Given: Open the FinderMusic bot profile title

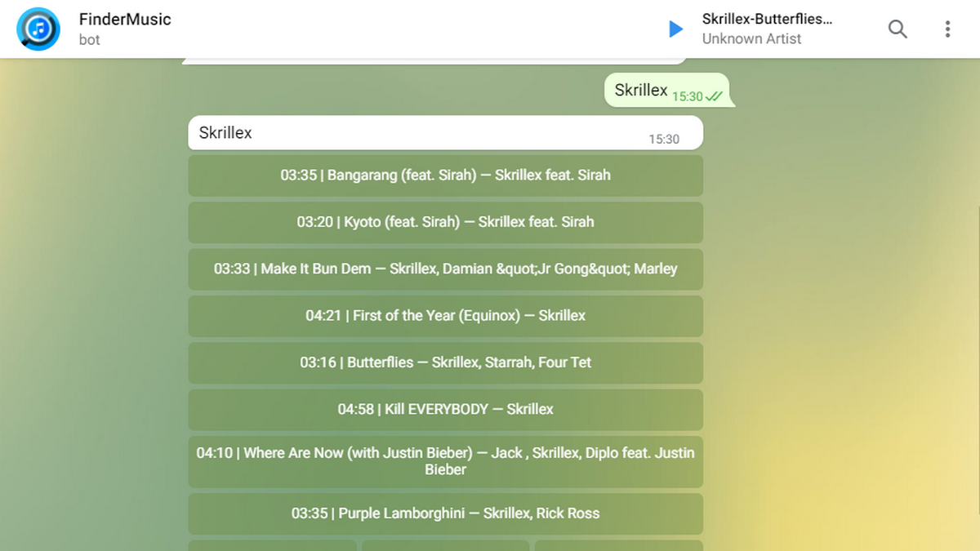Looking at the screenshot, I should click(125, 19).
